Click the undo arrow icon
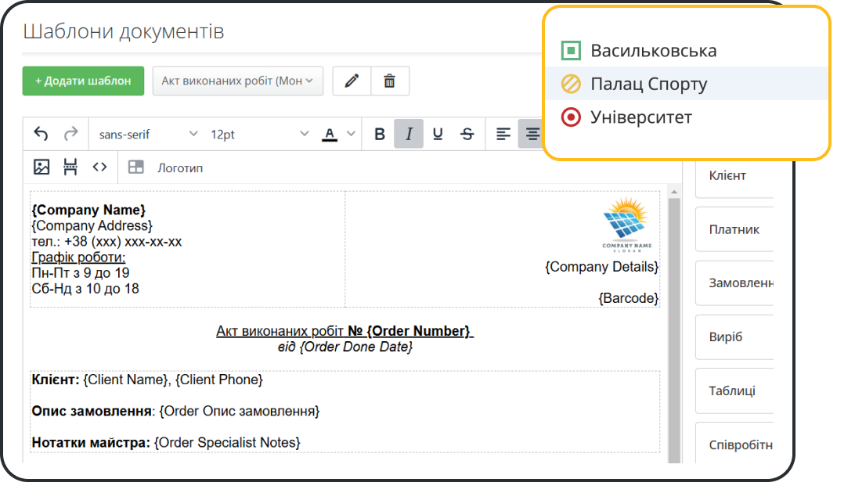The height and width of the screenshot is (504, 855). (x=41, y=134)
